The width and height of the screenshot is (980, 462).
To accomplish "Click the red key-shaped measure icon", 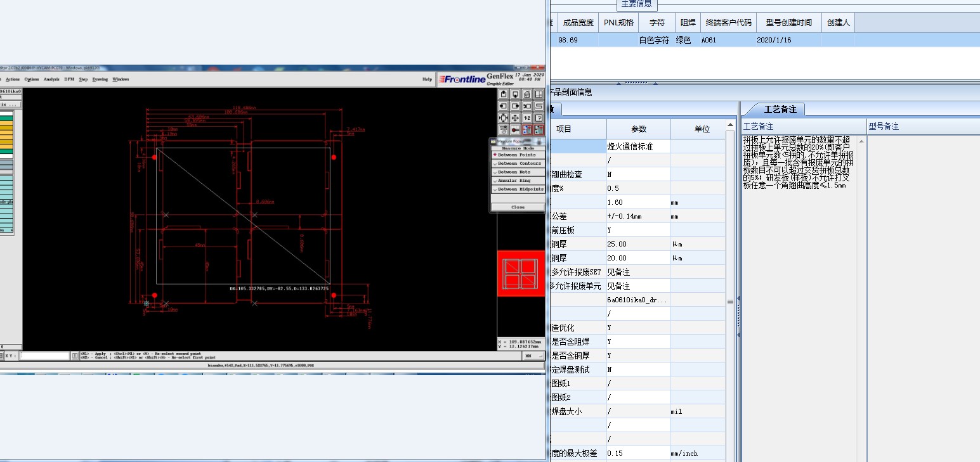I will [x=515, y=129].
